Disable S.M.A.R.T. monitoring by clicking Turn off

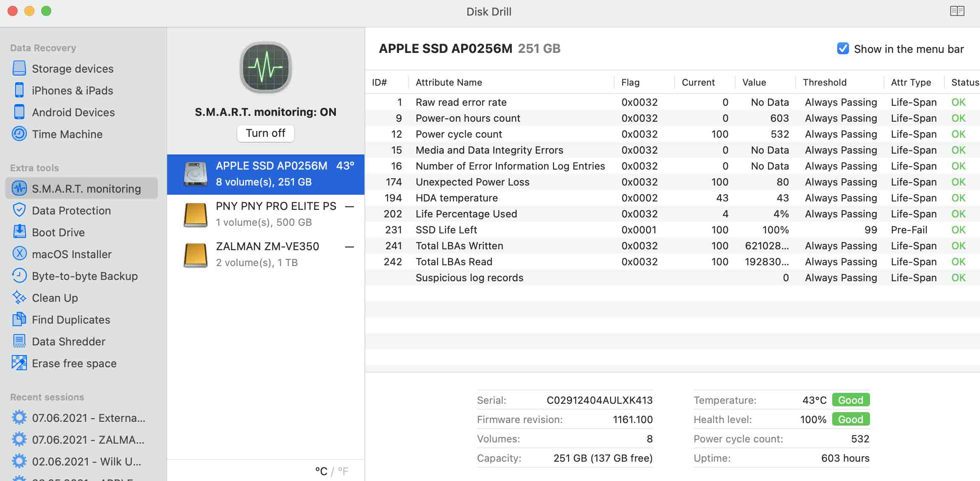click(x=265, y=133)
